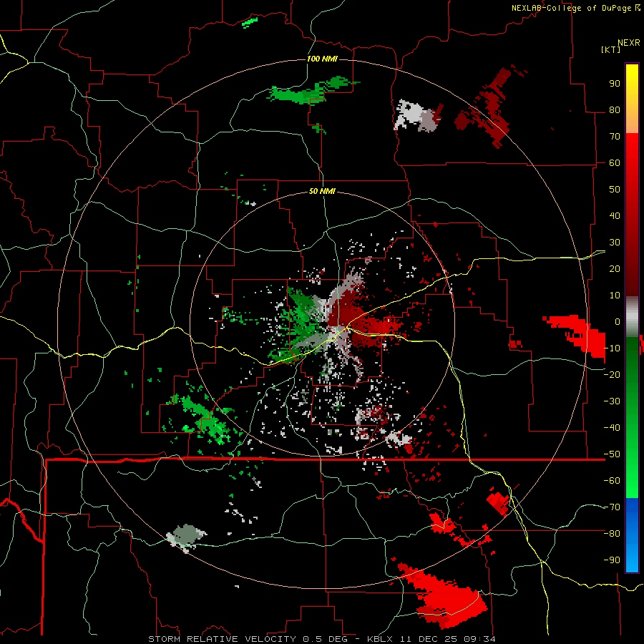Click the 60 value on velocity scale

(615, 162)
